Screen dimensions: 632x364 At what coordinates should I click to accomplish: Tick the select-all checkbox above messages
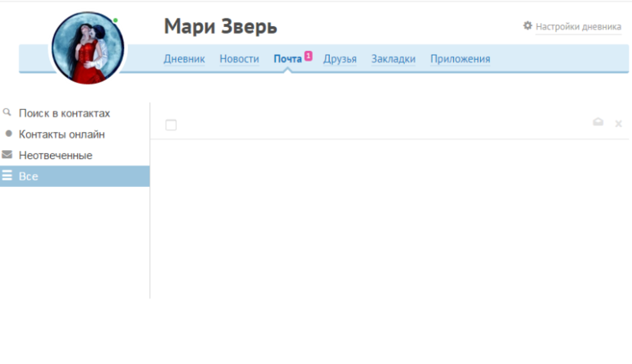point(171,125)
